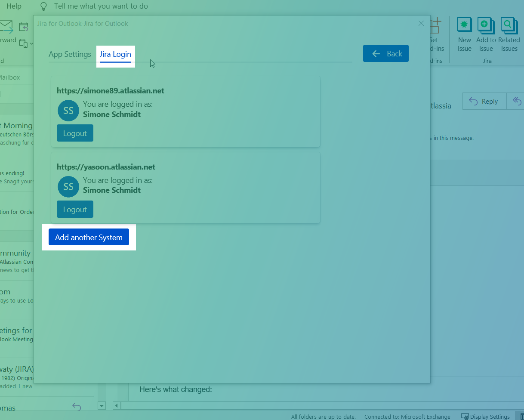Image resolution: width=524 pixels, height=420 pixels.
Task: Switch to the App Settings tab
Action: 70,54
